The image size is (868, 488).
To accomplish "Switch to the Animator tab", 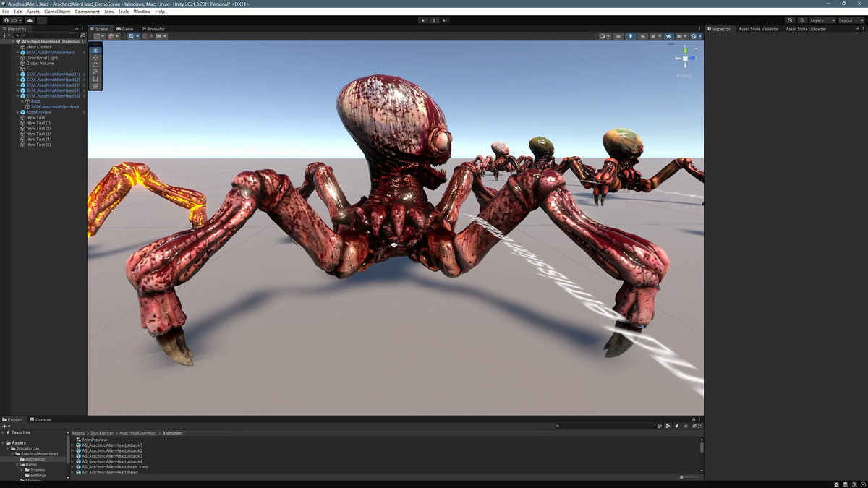I will (154, 29).
